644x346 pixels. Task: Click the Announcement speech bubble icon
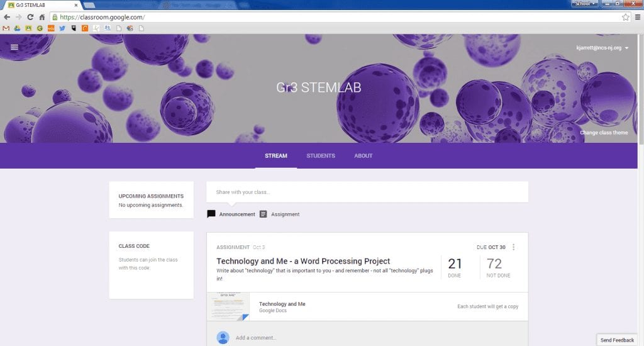tap(211, 214)
